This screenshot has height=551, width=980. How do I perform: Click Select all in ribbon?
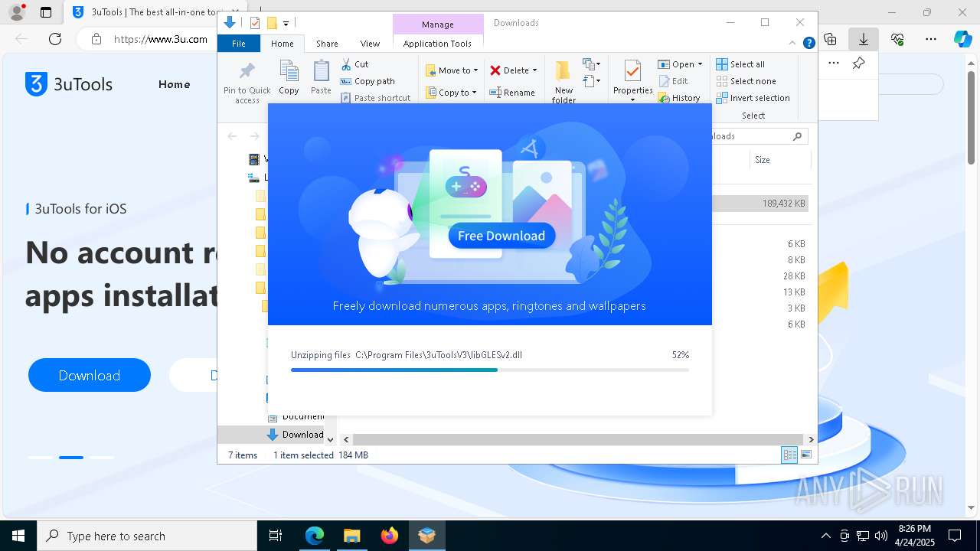pyautogui.click(x=740, y=64)
